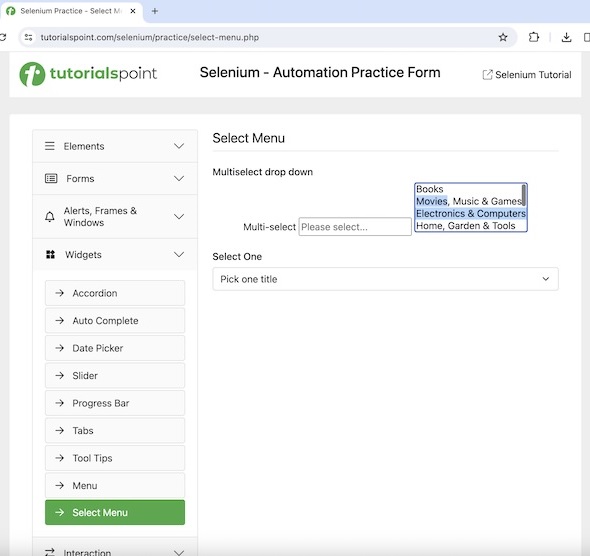Click the Elements hamburger icon
This screenshot has width=590, height=556.
tap(50, 146)
